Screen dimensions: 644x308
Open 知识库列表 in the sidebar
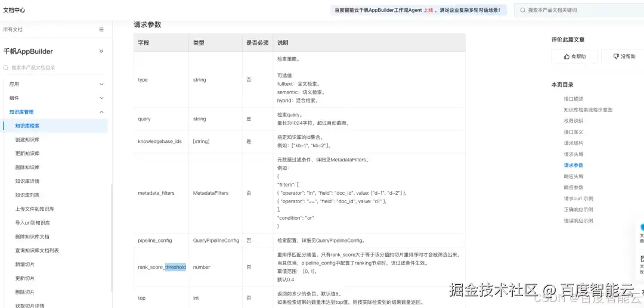point(27,195)
